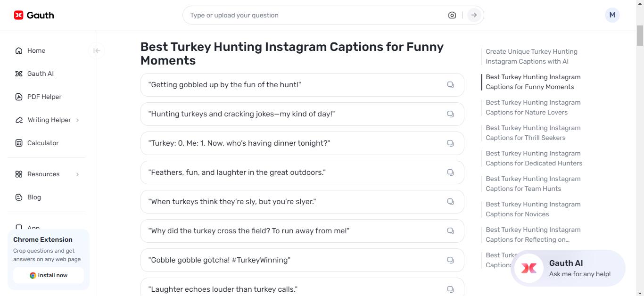Collapse the sidebar with the arrow
This screenshot has width=644, height=296.
pyautogui.click(x=96, y=50)
